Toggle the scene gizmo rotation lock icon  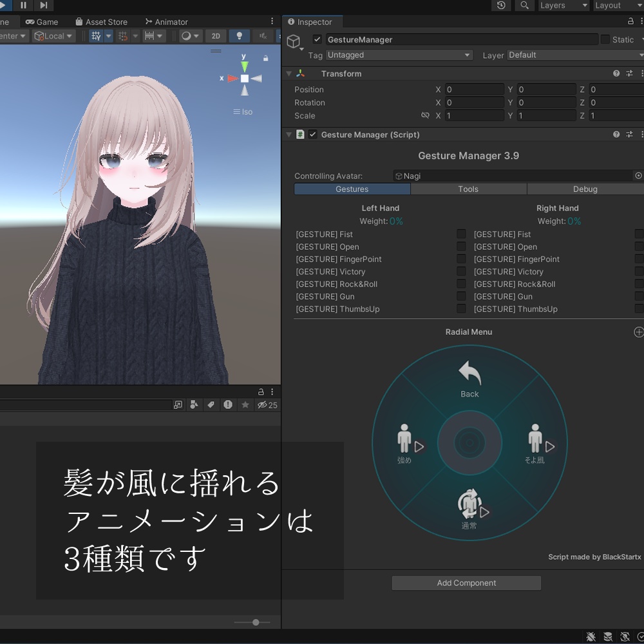point(266,59)
